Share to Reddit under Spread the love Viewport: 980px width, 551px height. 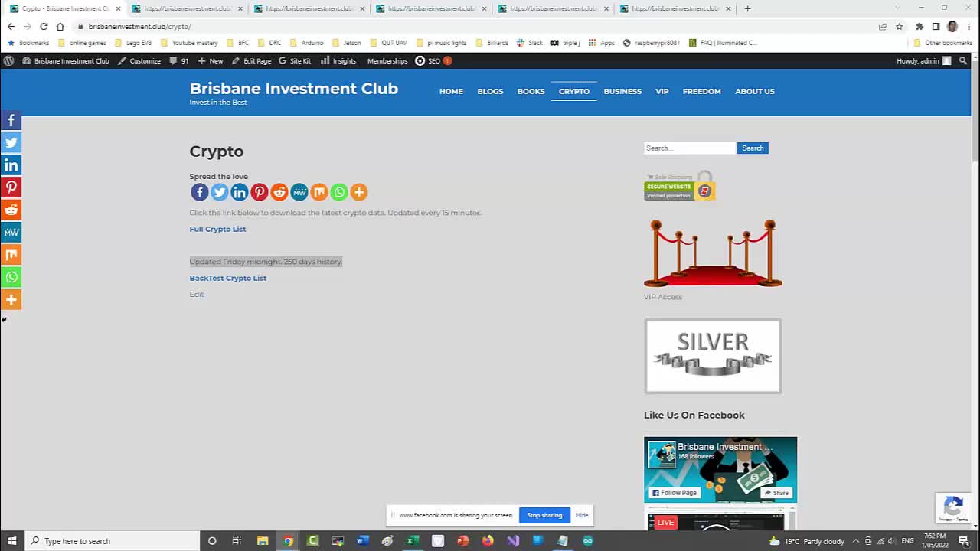pyautogui.click(x=279, y=192)
